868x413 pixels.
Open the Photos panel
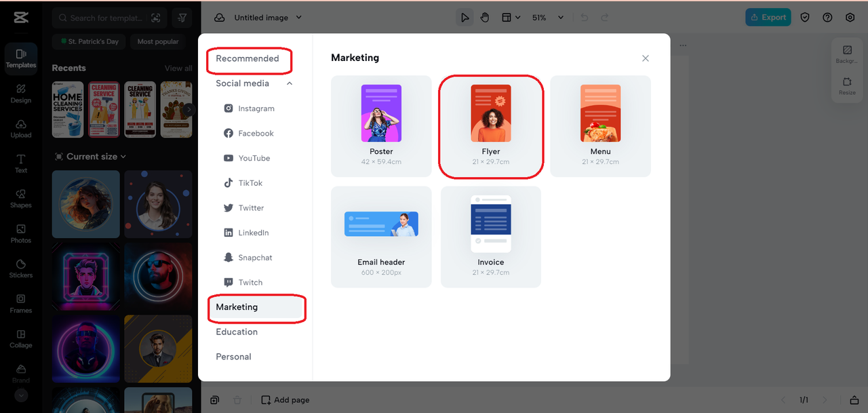(x=21, y=234)
